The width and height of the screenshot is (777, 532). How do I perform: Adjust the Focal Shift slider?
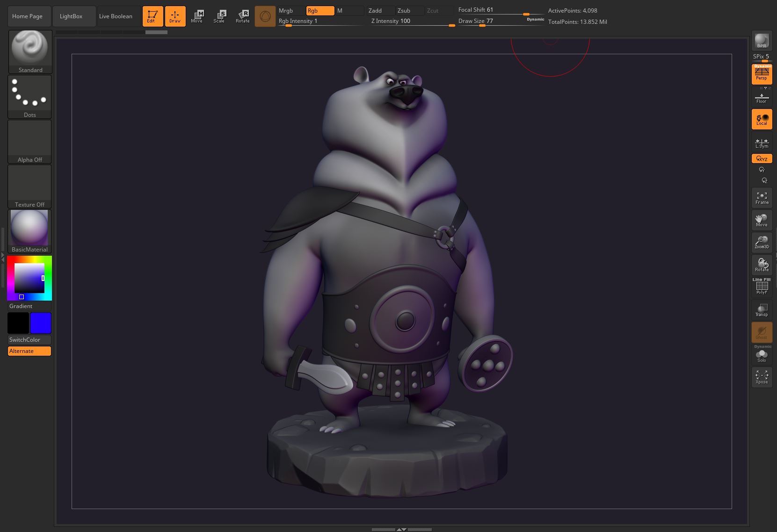(x=501, y=10)
